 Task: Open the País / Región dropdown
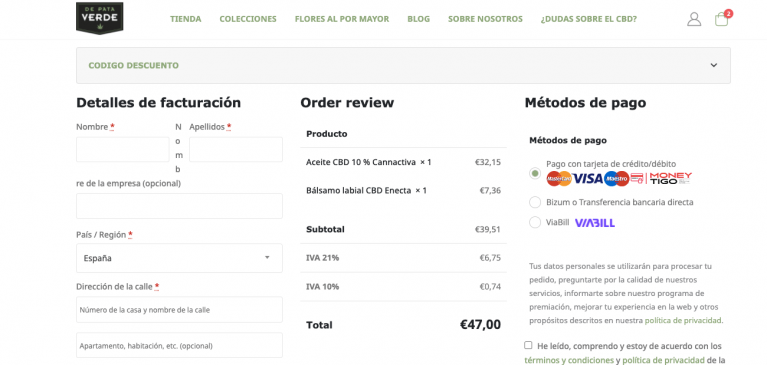click(x=179, y=258)
